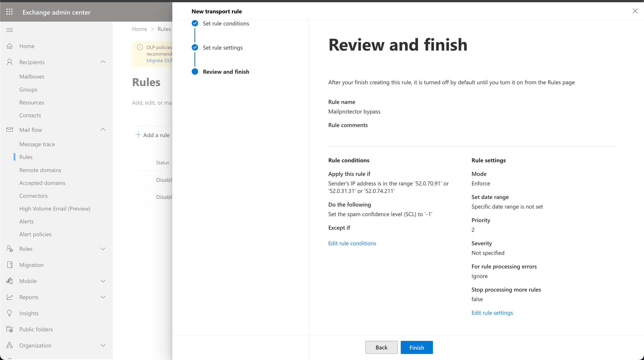Select Review and finish step label
644x360 pixels.
point(226,72)
